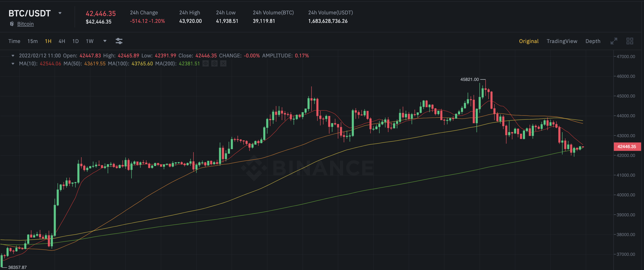Toggle MA indicator visibility eye icon

pyautogui.click(x=206, y=64)
